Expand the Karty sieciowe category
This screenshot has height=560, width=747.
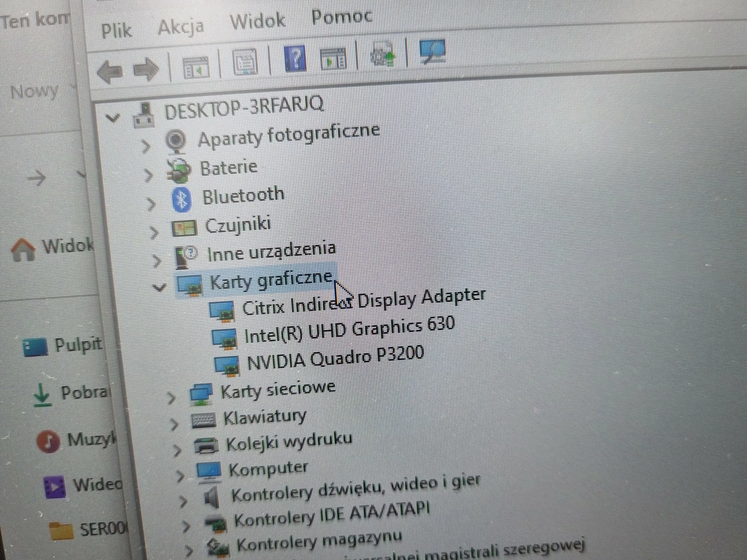171,397
